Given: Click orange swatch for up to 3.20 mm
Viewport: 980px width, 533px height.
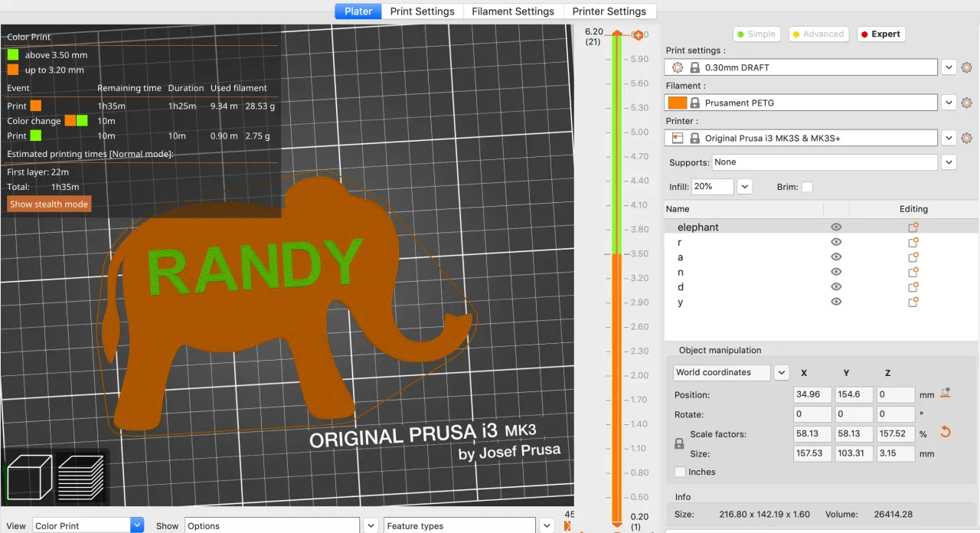Looking at the screenshot, I should 13,70.
